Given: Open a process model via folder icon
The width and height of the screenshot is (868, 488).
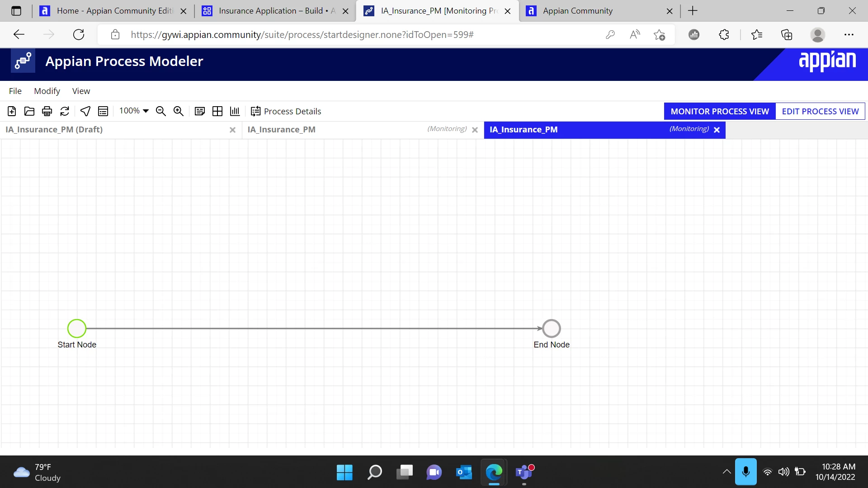Looking at the screenshot, I should pyautogui.click(x=29, y=111).
